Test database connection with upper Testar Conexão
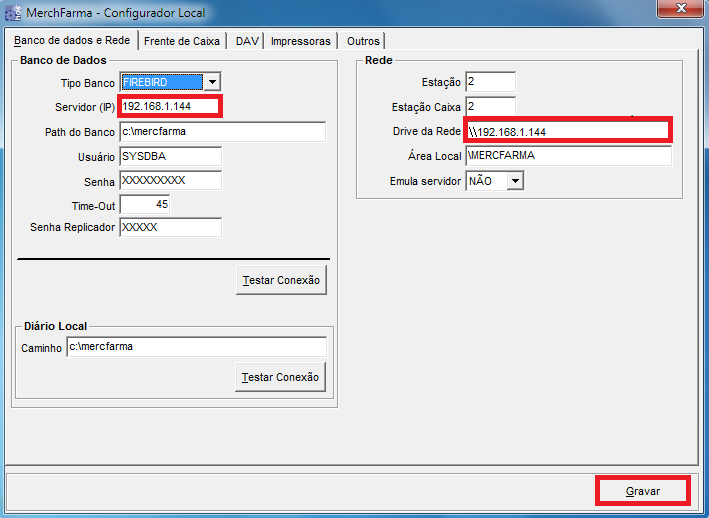Screen dimensions: 709x518 coord(281,280)
